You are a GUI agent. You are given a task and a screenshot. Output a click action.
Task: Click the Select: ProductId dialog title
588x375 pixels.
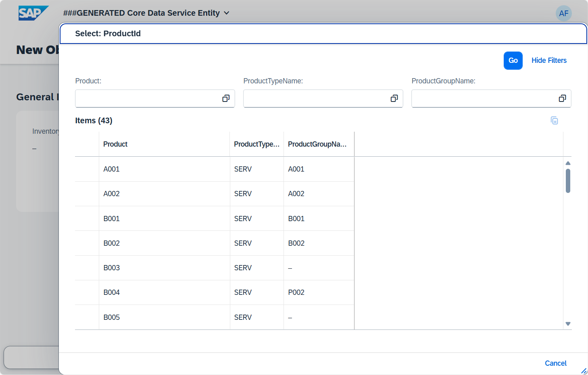[108, 33]
